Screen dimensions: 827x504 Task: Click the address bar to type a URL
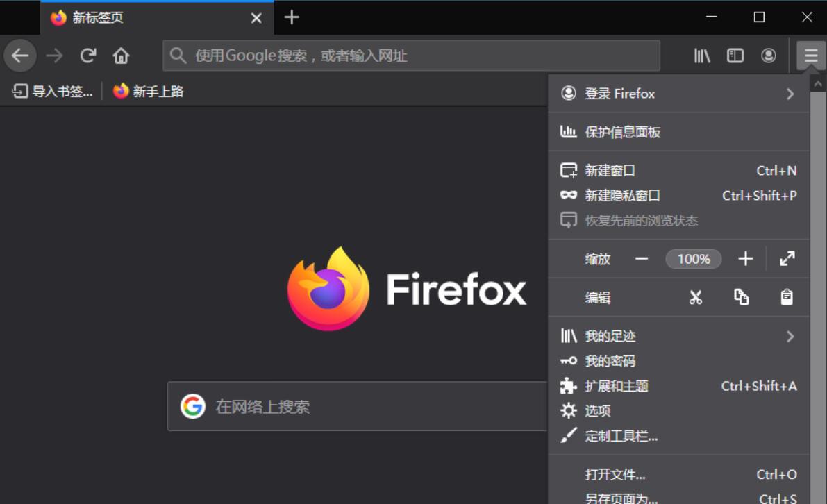click(410, 56)
